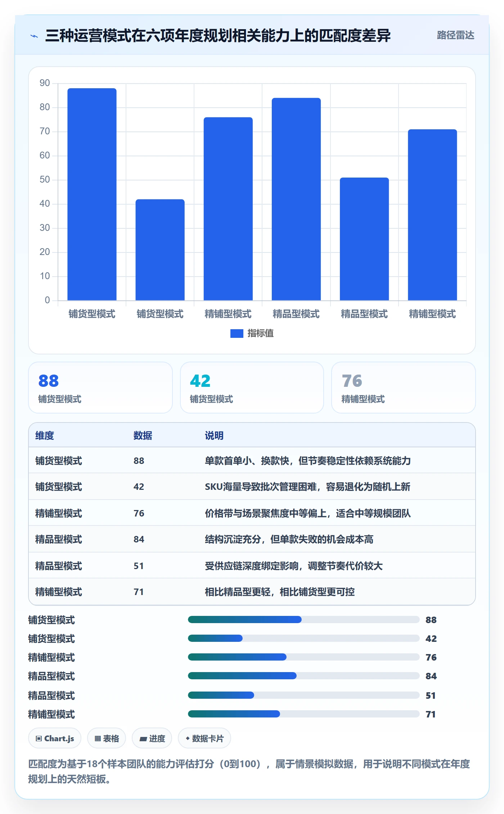Image resolution: width=504 pixels, height=814 pixels.
Task: Click the y-axis tick label 10
Action: point(45,276)
